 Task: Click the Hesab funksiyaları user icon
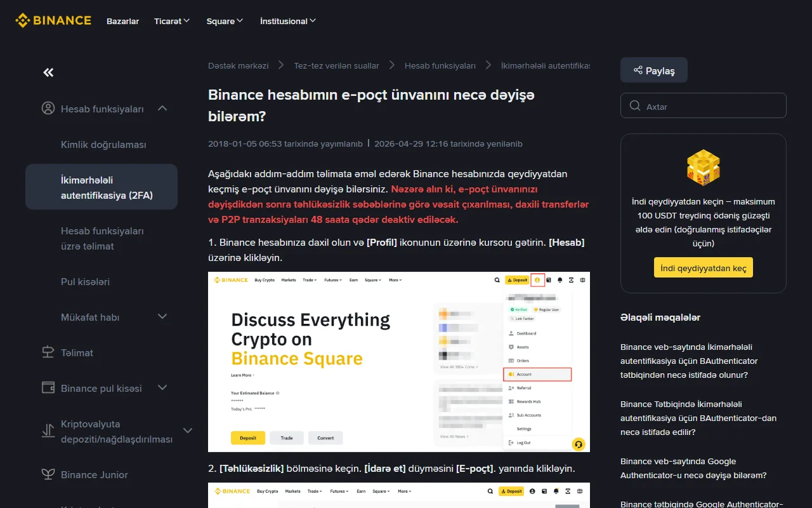(48, 109)
